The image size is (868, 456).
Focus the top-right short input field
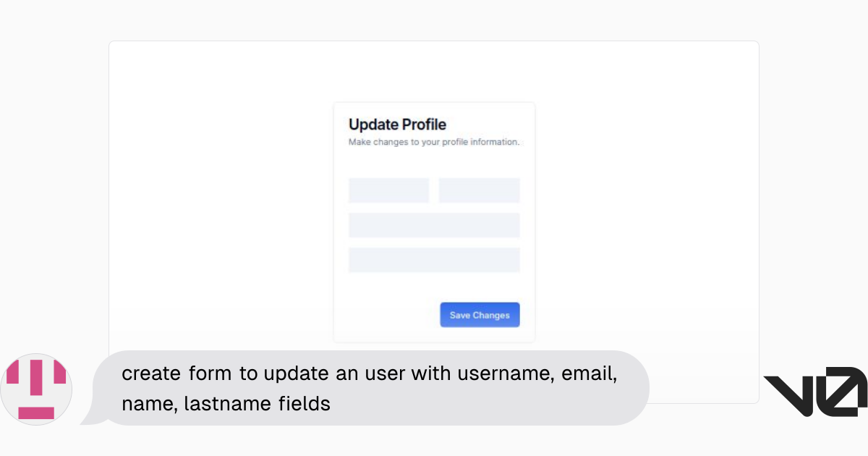[x=479, y=190]
